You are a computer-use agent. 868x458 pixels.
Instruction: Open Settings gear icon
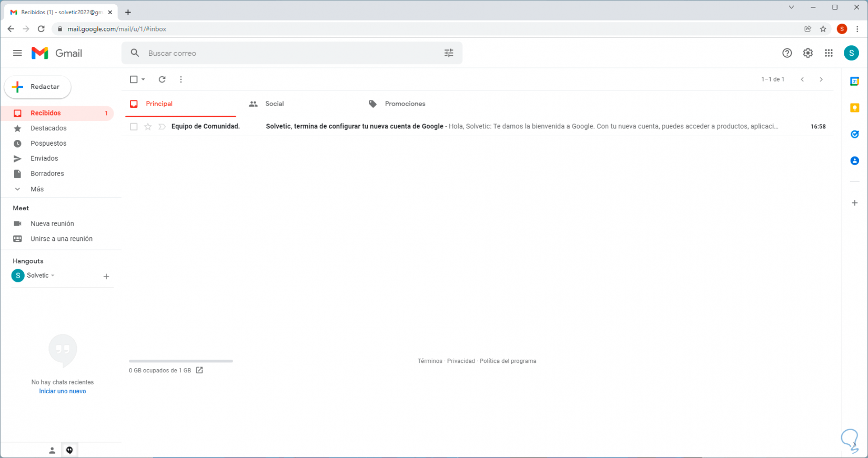tap(808, 53)
